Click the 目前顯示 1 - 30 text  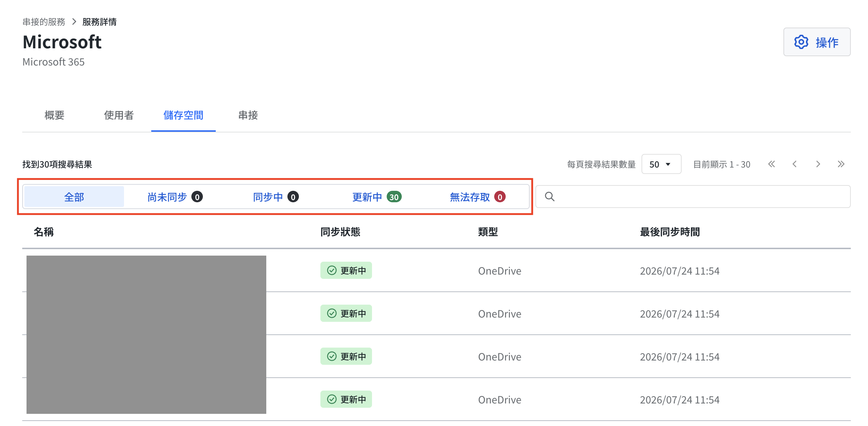[x=721, y=164]
